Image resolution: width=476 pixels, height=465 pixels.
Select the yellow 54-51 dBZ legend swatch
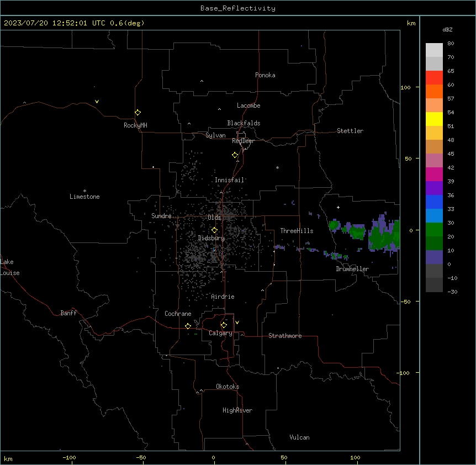click(434, 119)
